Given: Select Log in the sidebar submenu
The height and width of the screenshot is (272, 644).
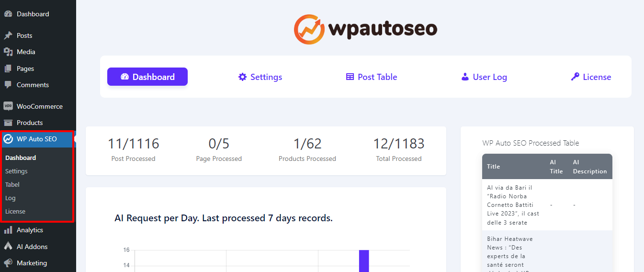Looking at the screenshot, I should tap(11, 198).
